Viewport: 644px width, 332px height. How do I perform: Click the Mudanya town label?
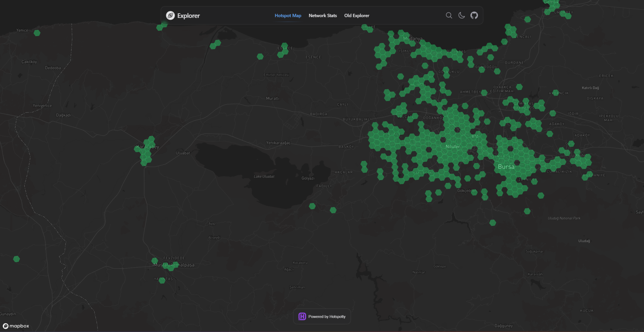pos(413,39)
